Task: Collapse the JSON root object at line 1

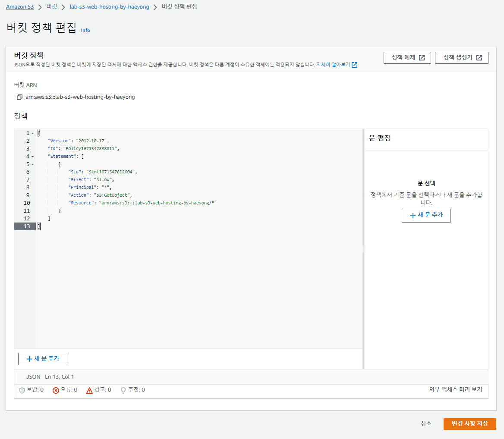Action: 33,133
